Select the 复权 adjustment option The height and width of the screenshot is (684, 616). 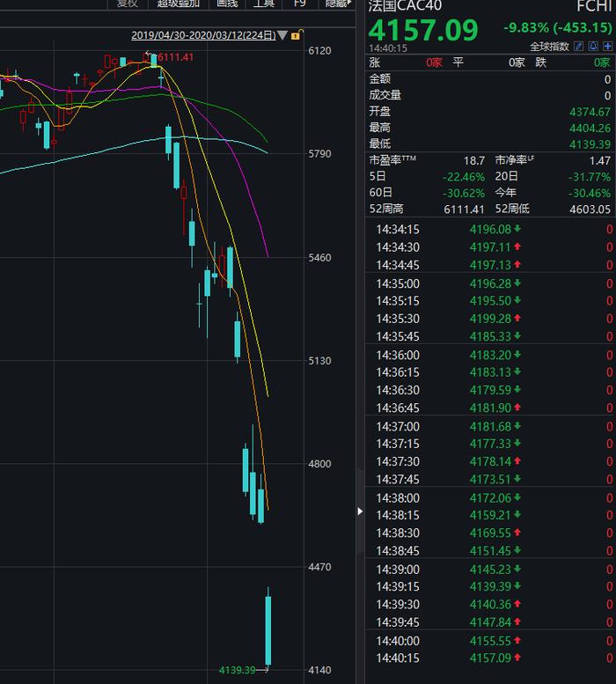[128, 4]
